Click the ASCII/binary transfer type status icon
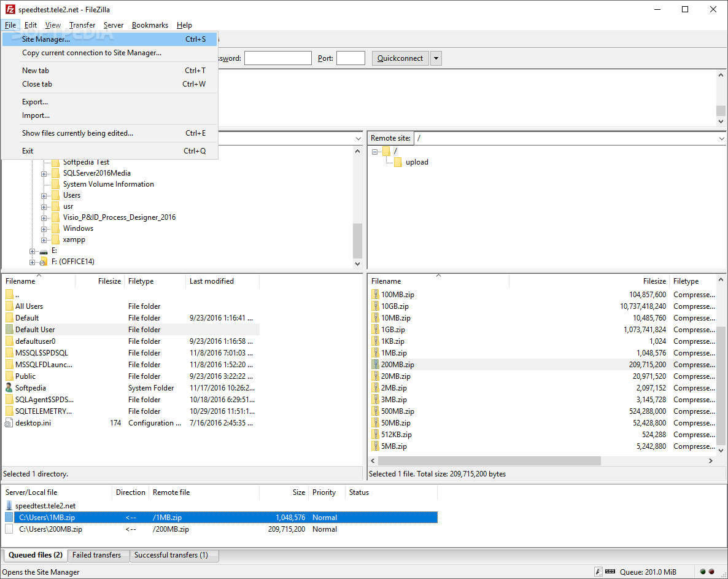This screenshot has width=728, height=579. click(599, 572)
